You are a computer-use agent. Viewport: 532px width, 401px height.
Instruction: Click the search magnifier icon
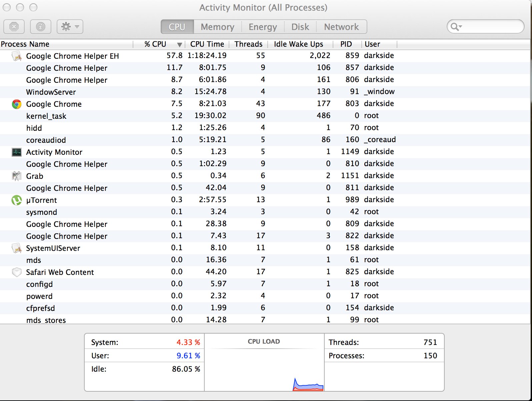(455, 27)
